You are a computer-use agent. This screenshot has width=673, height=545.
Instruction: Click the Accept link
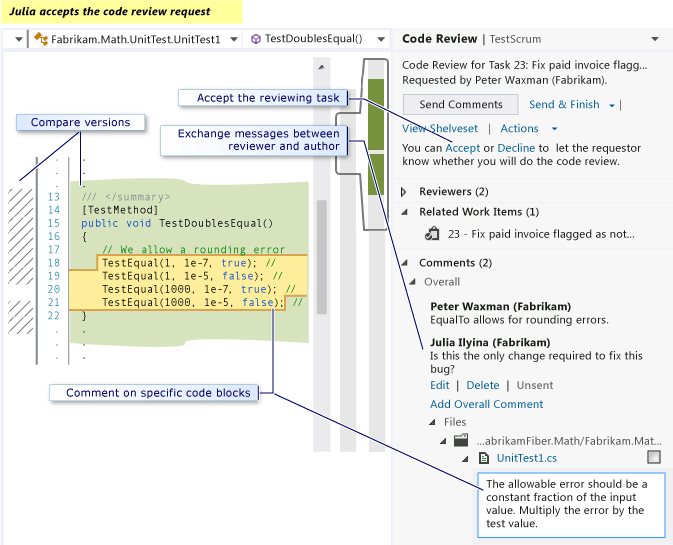point(463,148)
